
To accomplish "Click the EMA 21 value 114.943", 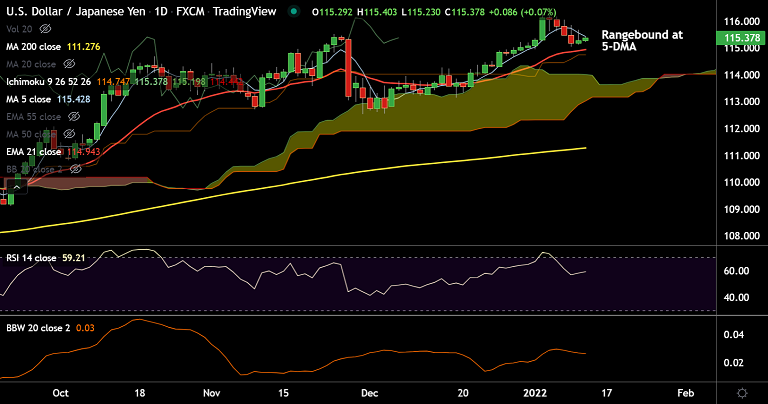I will (83, 151).
